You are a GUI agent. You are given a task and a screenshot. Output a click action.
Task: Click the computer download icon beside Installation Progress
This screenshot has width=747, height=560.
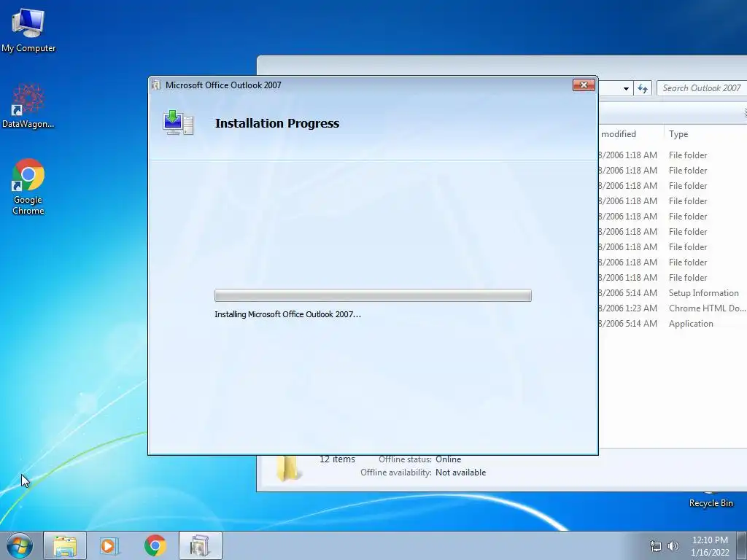point(178,122)
